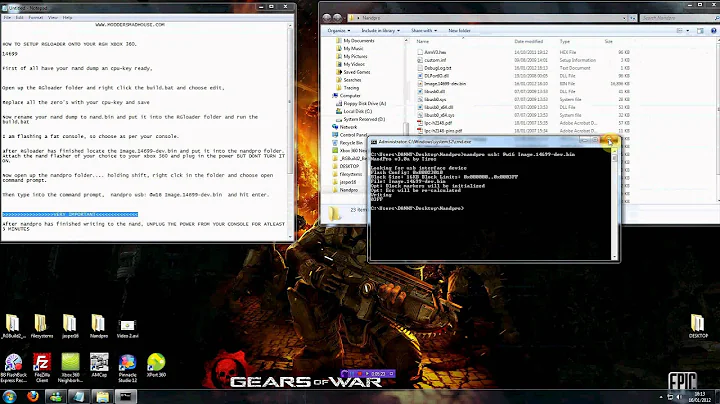
Task: Click the recorder overlay stop button
Action: click(x=360, y=374)
